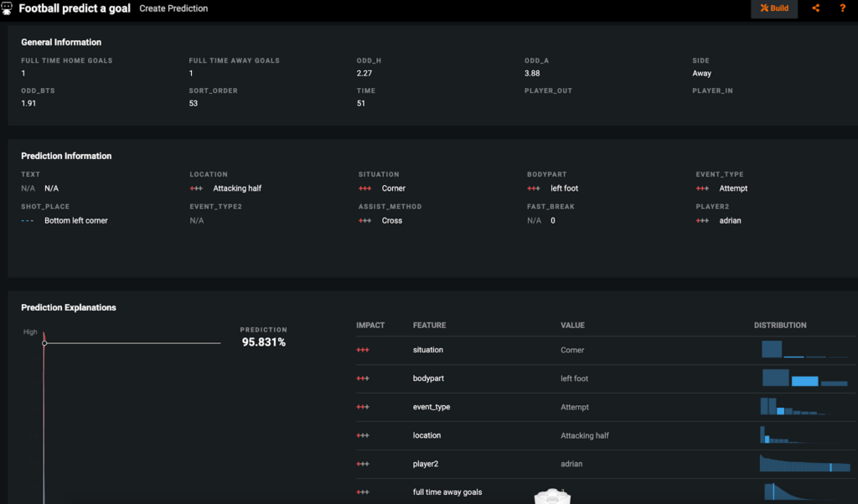The height and width of the screenshot is (504, 858).
Task: Click the impact icon beside Cross assist method
Action: (364, 221)
